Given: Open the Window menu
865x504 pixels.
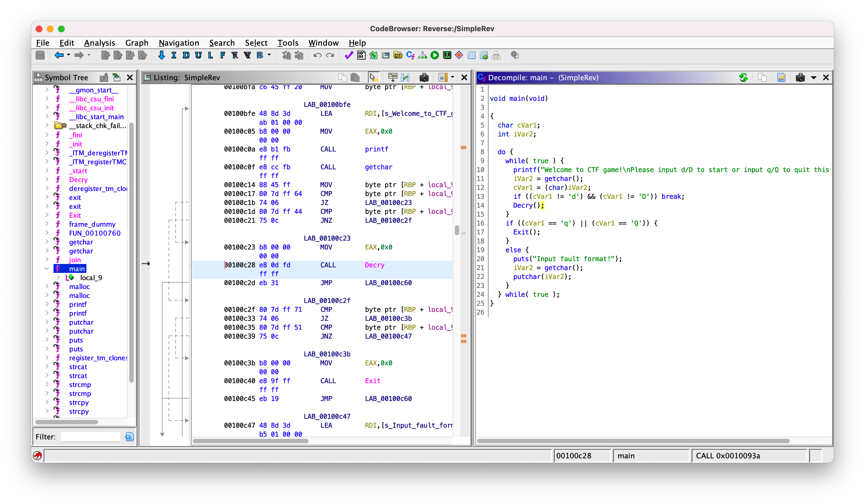Looking at the screenshot, I should point(323,43).
